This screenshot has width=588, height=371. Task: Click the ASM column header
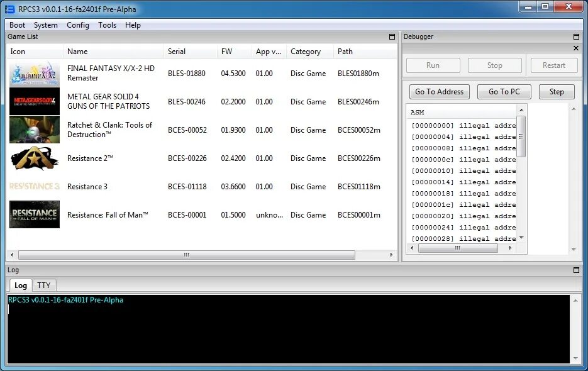tap(462, 112)
